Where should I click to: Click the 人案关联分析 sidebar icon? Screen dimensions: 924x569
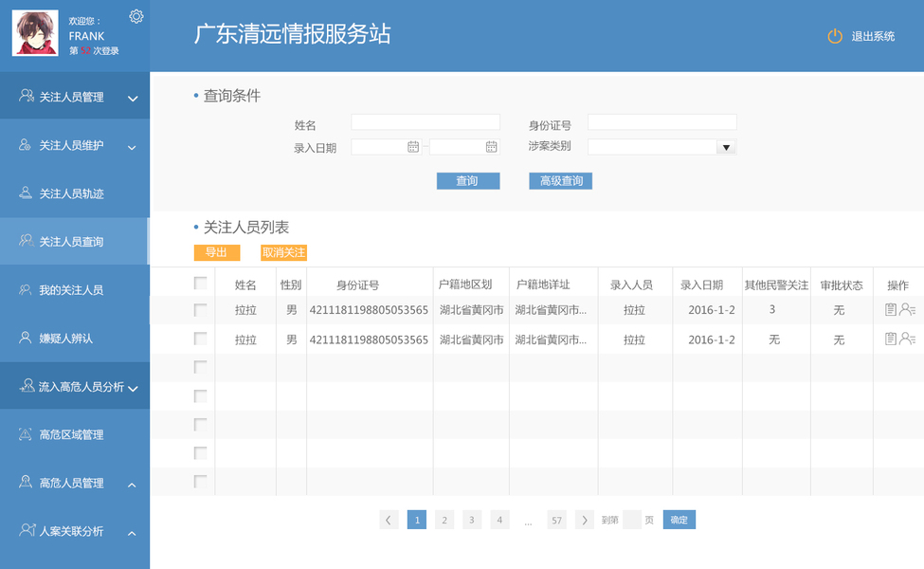[x=27, y=530]
